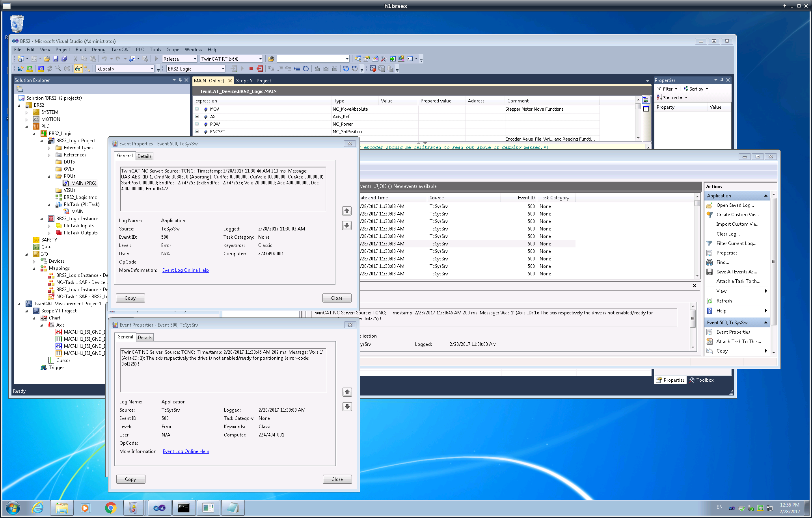Click the Actions pane vertical scrollbar
This screenshot has height=518, width=812.
[773, 273]
